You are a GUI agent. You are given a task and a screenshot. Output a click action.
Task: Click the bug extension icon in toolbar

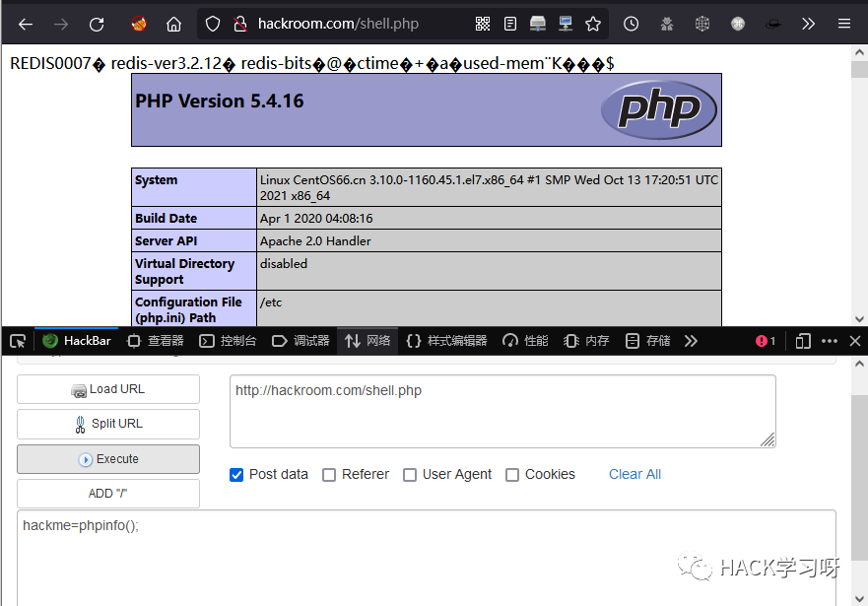666,24
